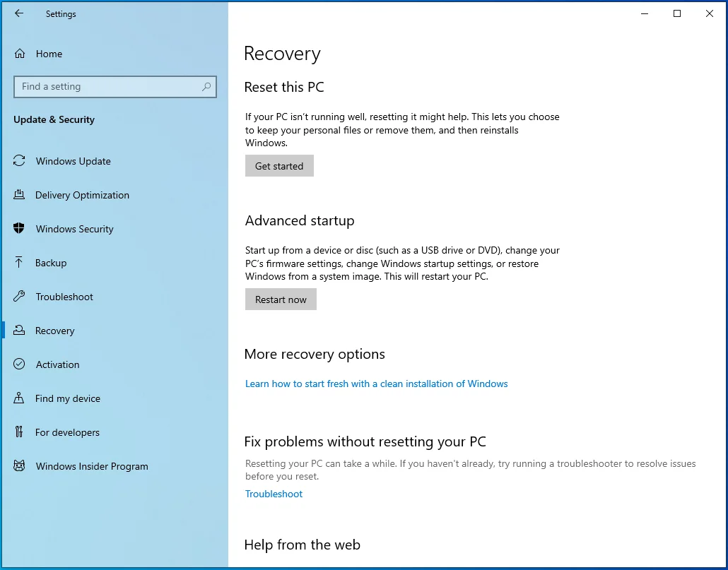Click the Backup upload arrow icon
This screenshot has width=728, height=570.
(x=18, y=263)
